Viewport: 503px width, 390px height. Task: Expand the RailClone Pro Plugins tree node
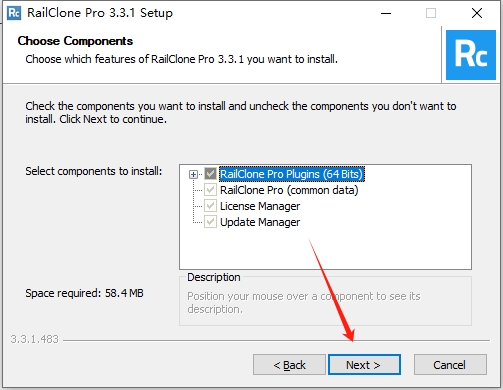tap(193, 174)
